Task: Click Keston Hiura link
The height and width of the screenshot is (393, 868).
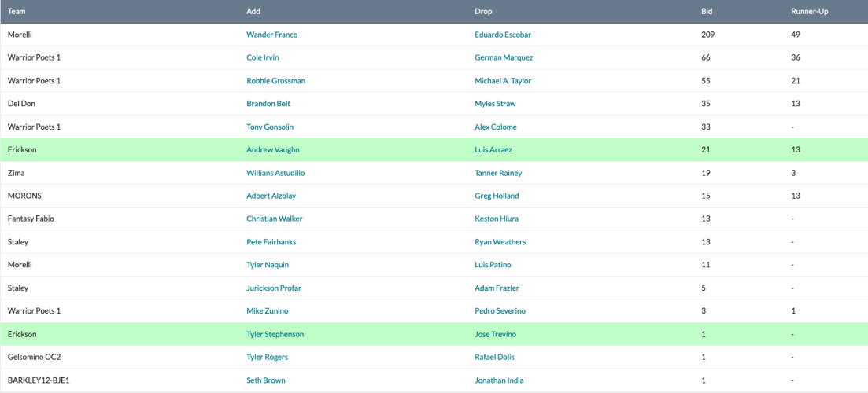Action: (497, 219)
